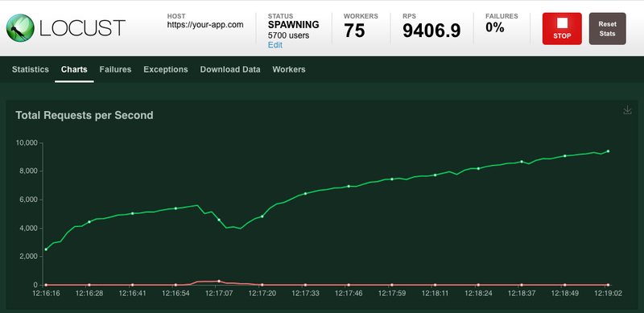
Task: Click the RPS value 9406.9
Action: (431, 31)
